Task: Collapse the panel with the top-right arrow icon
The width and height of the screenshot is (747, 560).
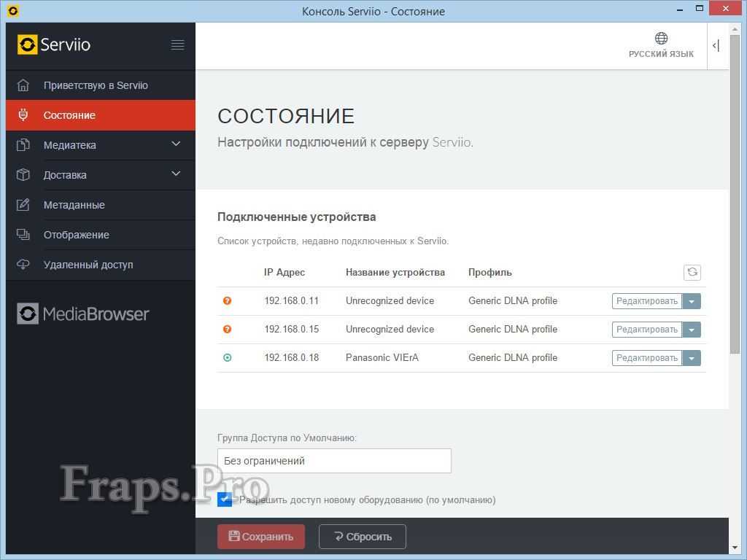Action: tap(716, 46)
